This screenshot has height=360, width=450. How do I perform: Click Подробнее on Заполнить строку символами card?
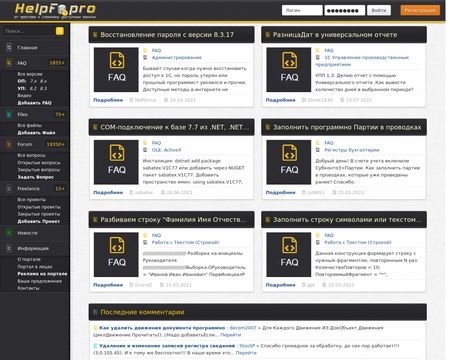click(281, 285)
